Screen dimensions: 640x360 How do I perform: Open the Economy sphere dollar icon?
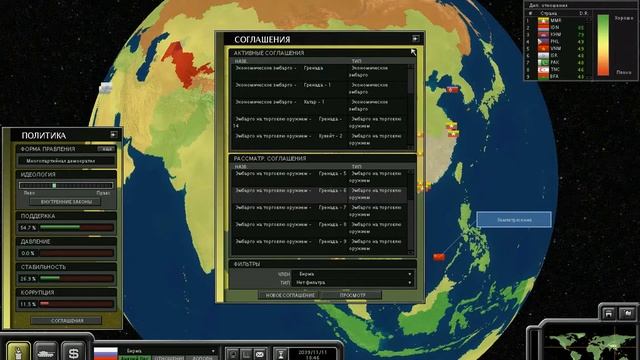73,351
